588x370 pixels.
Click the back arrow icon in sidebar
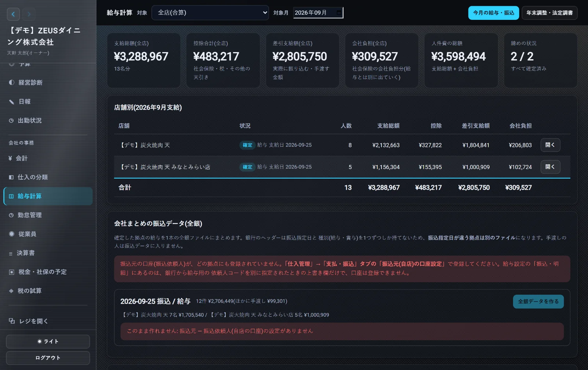(x=13, y=14)
